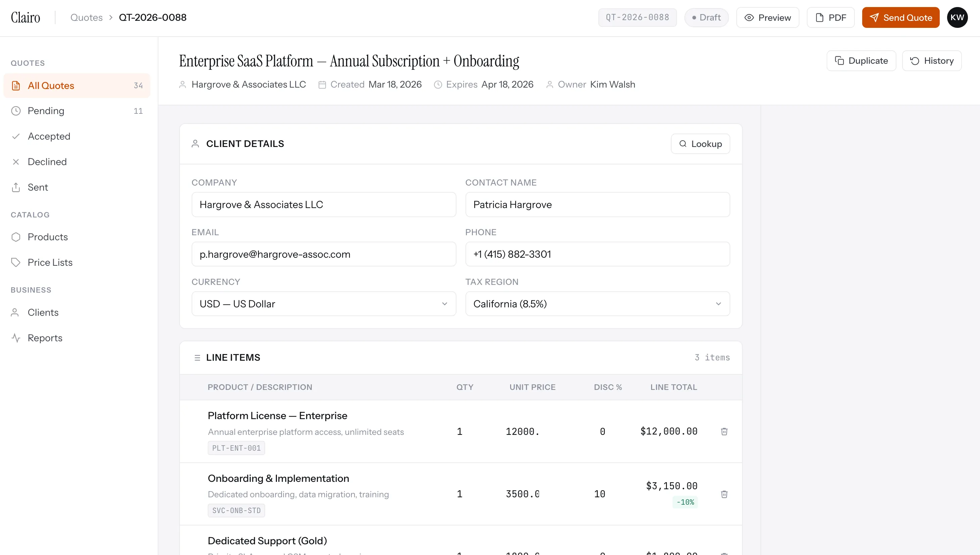Edit unit price 12000 for Platform License
The image size is (980, 555).
(522, 432)
